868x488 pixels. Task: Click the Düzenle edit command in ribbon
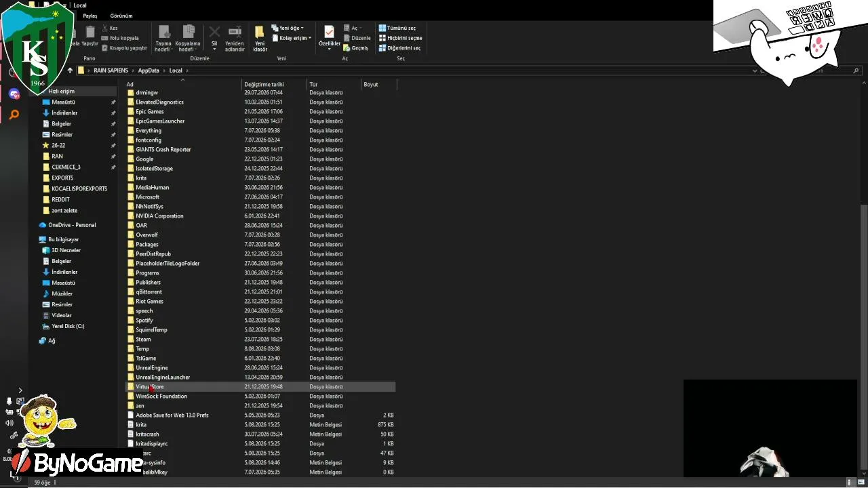(357, 38)
